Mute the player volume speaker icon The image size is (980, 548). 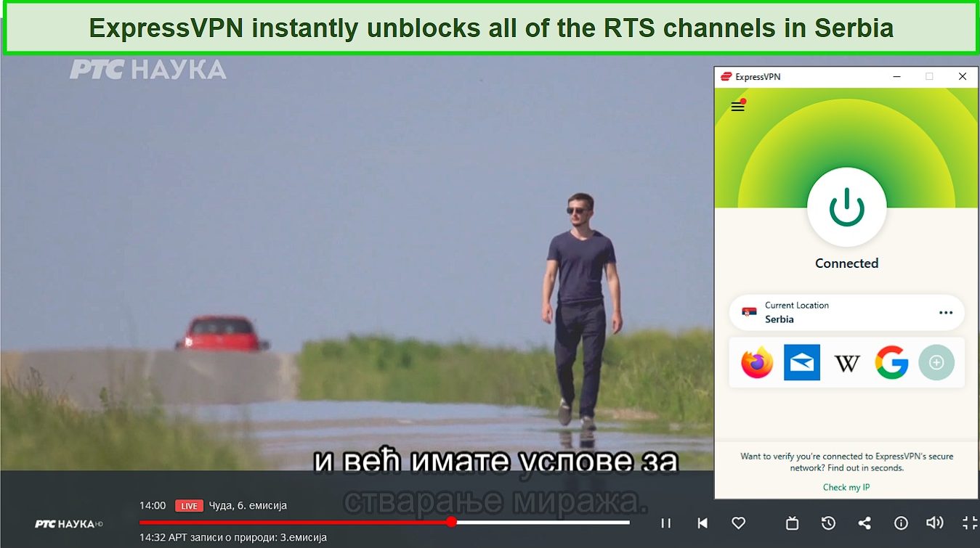[x=935, y=523]
